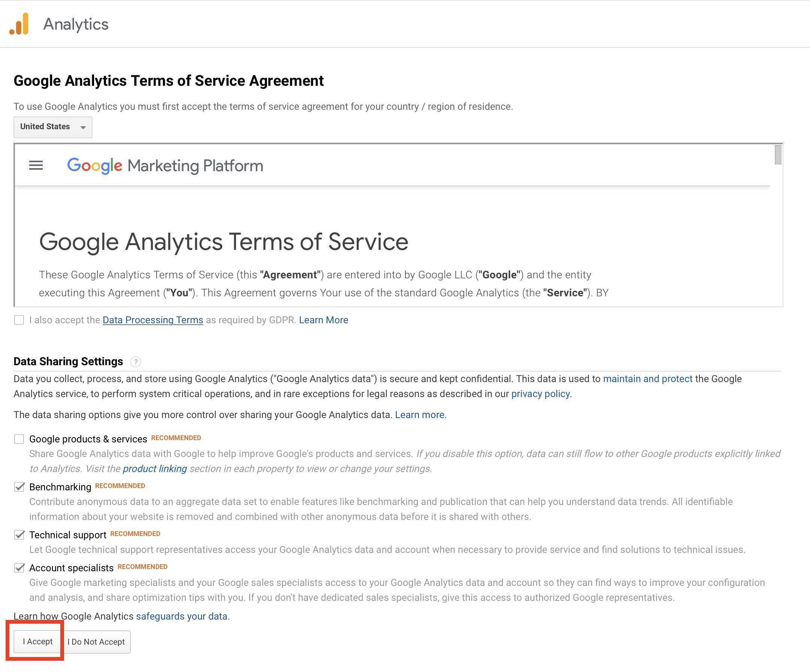
Task: Open the hamburger menu in Marketing Platform frame
Action: [36, 166]
